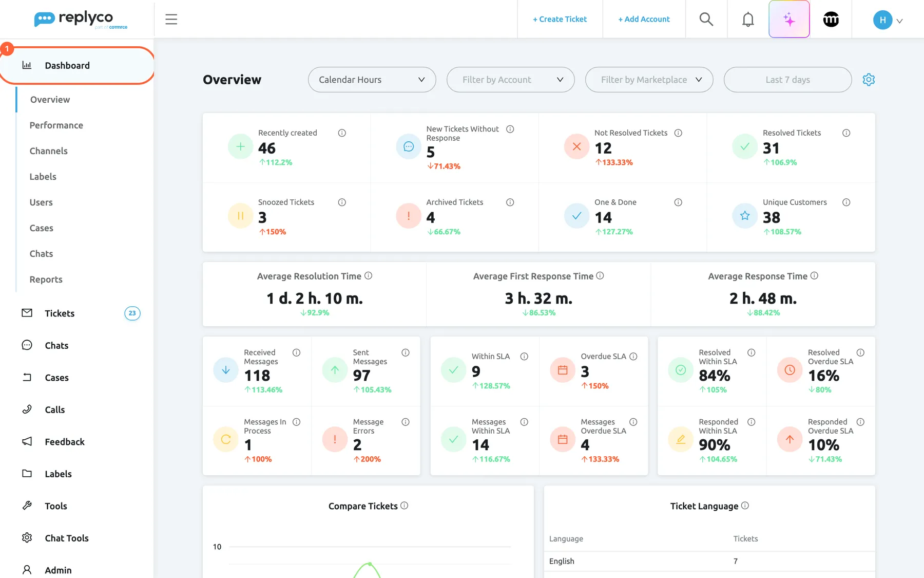Click + Create Ticket
The image size is (924, 578).
coord(560,19)
